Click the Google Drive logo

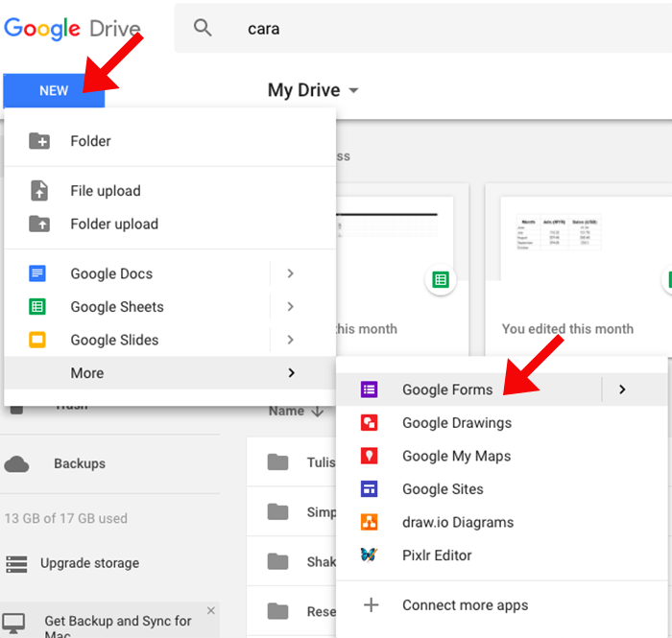72,29
